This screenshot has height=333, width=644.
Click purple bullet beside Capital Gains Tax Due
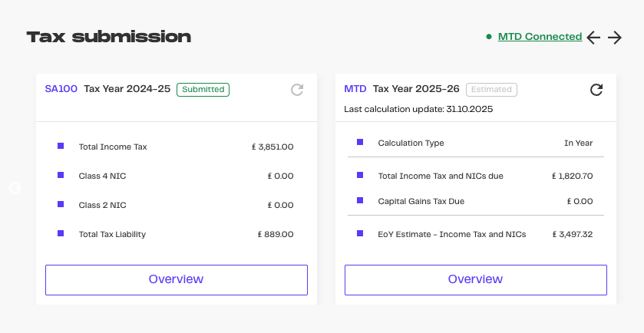[360, 200]
